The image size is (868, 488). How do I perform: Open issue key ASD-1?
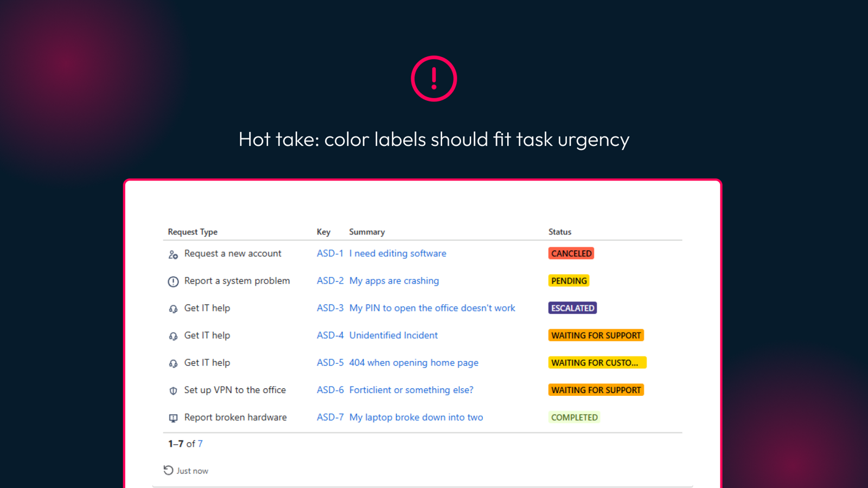[x=330, y=253]
